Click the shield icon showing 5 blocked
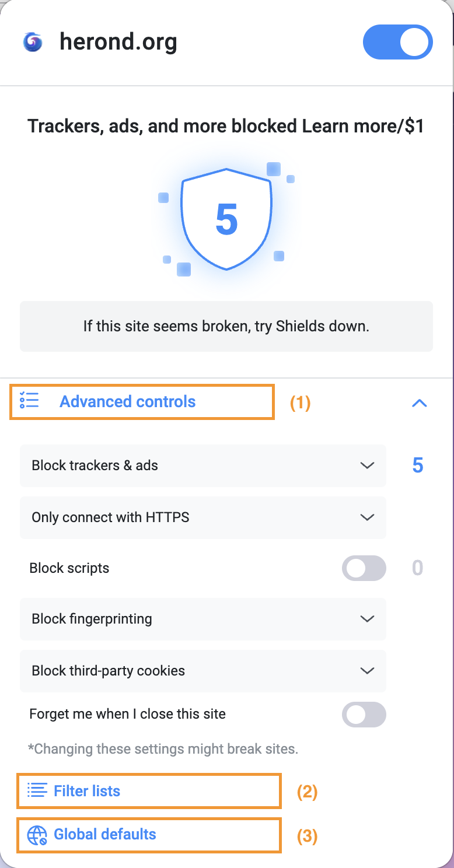 (x=226, y=219)
